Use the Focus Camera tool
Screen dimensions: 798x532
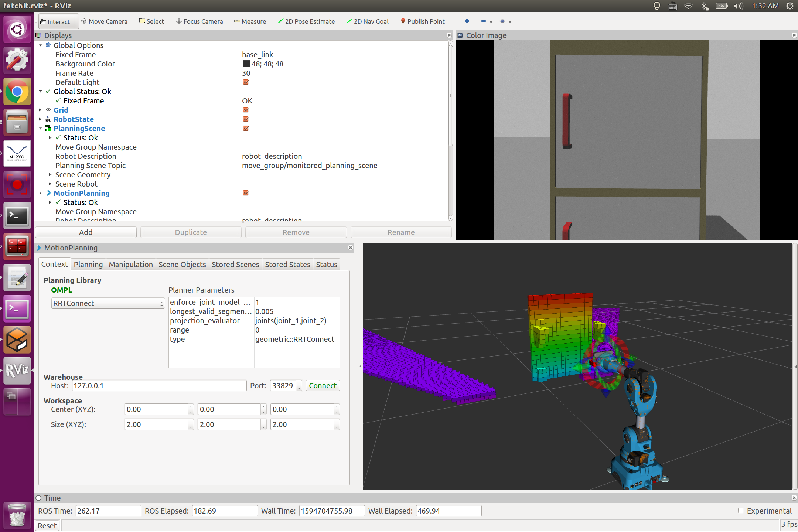199,21
